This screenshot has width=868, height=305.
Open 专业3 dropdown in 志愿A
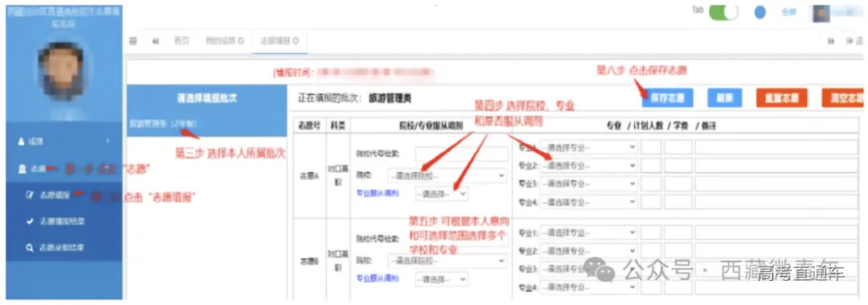(x=589, y=183)
